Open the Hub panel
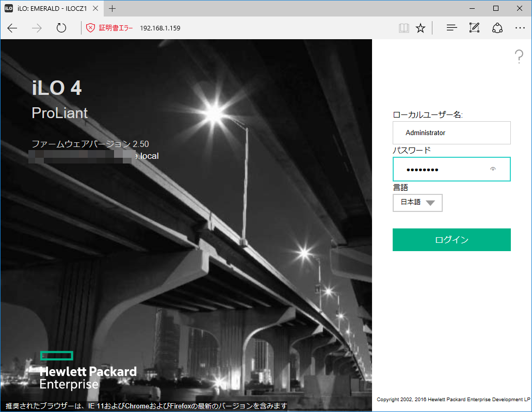The width and height of the screenshot is (532, 412). click(x=452, y=28)
